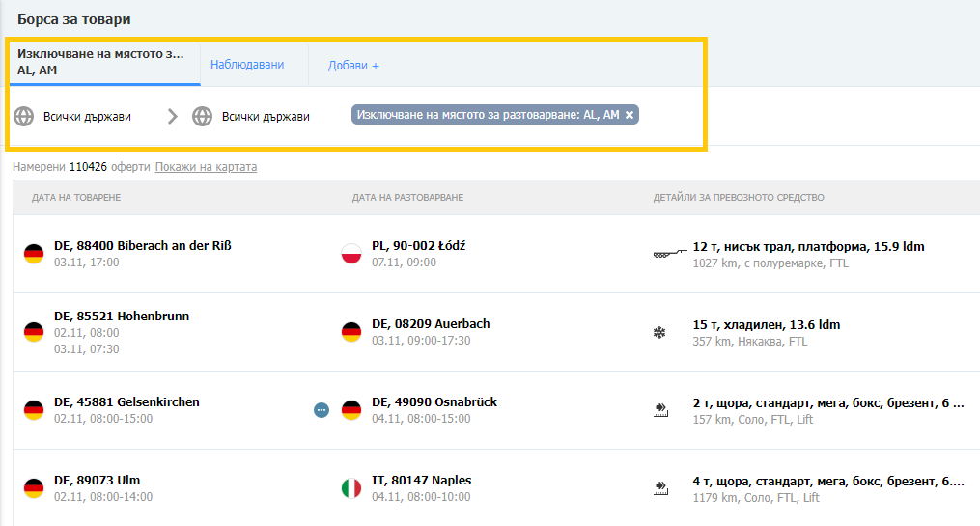Click '1179 km, Соло, FTL, Lift' text

[x=756, y=498]
